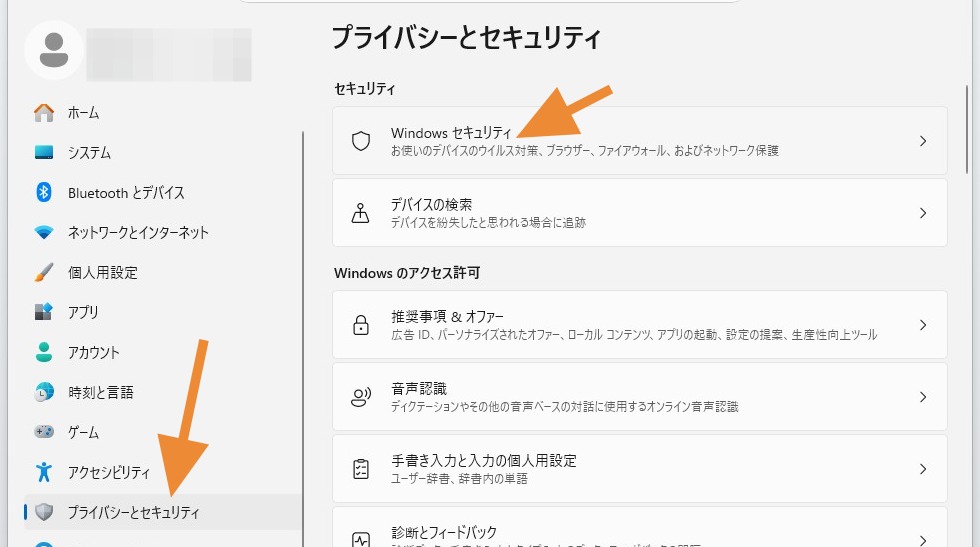Open 推奨事項 & オファー entry

[x=640, y=325]
